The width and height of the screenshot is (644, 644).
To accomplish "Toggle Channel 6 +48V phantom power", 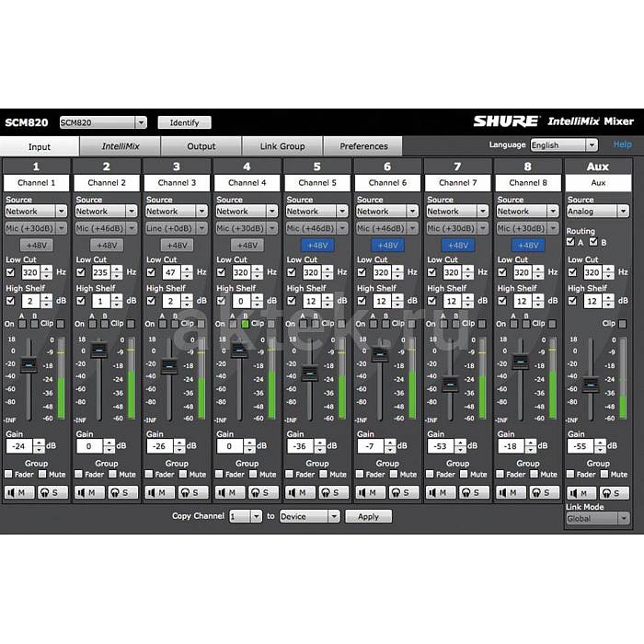I will (387, 246).
